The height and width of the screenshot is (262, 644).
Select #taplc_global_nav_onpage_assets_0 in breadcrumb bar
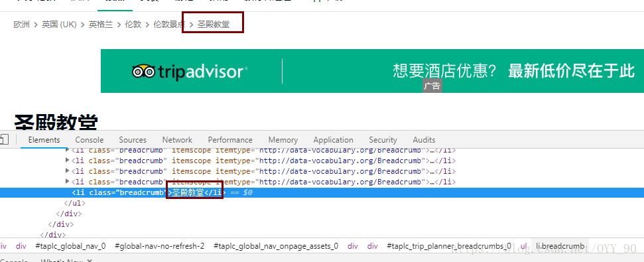click(276, 246)
